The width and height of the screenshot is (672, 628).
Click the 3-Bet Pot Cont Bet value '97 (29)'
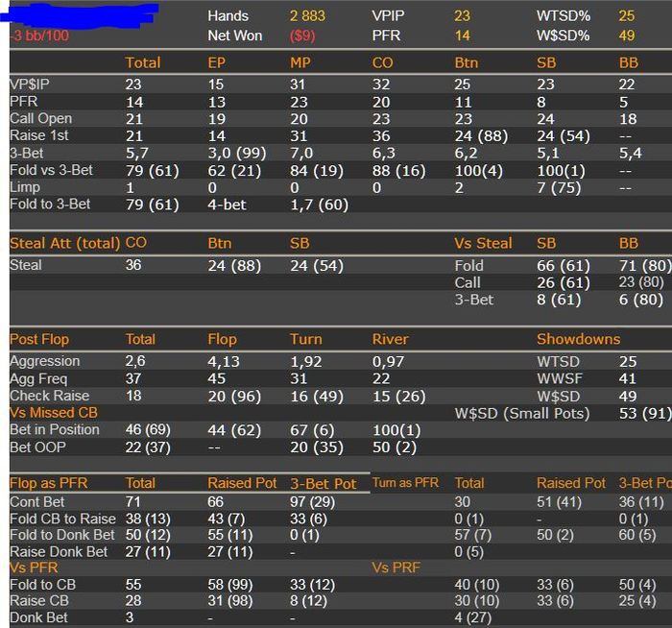point(312,502)
